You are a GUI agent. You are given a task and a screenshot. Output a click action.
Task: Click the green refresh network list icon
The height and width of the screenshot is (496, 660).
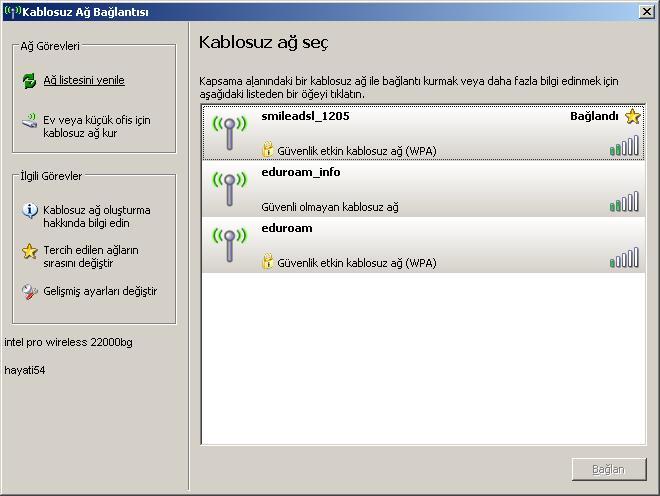click(29, 80)
